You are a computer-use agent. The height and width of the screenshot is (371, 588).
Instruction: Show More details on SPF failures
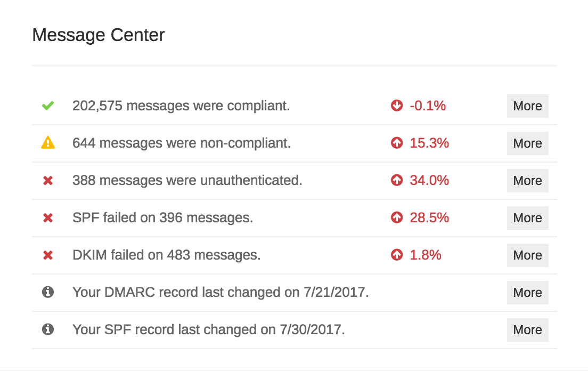[528, 218]
